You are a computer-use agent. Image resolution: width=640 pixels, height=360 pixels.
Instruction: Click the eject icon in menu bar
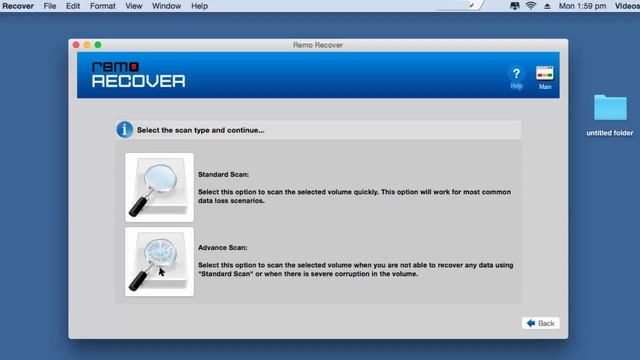pyautogui.click(x=547, y=6)
